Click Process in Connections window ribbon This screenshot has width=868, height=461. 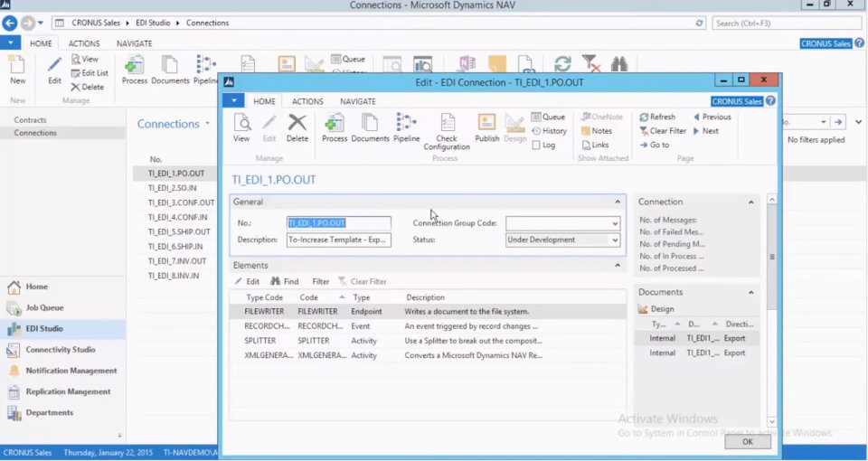point(135,70)
